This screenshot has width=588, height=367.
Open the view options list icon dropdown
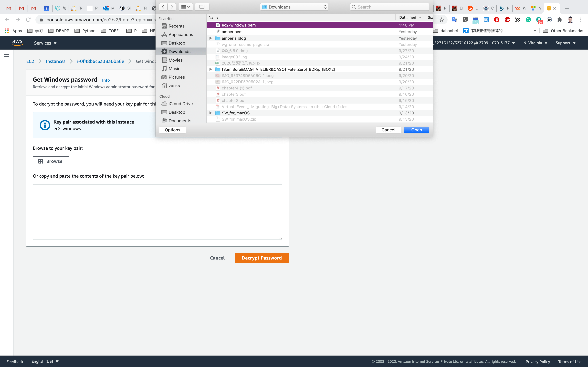point(185,7)
